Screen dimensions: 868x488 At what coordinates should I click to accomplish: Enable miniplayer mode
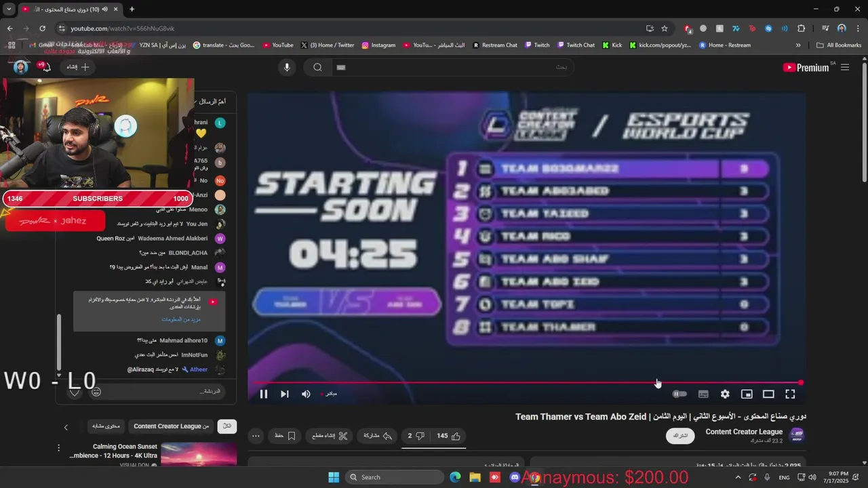tap(747, 394)
